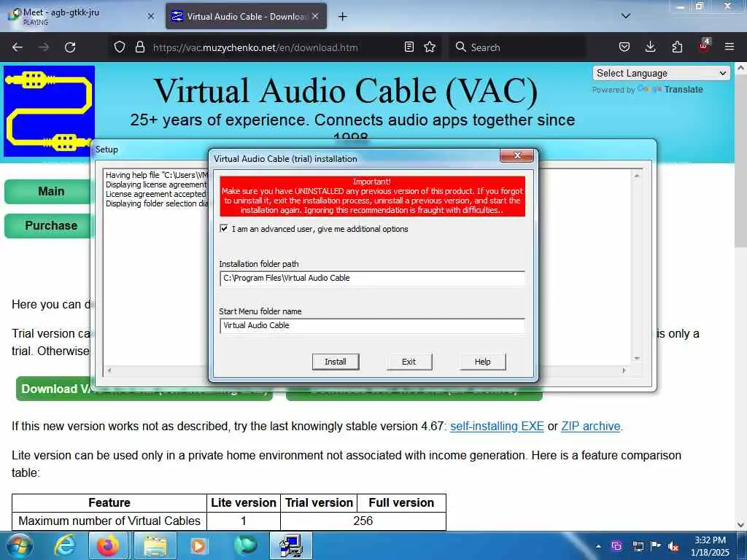The width and height of the screenshot is (747, 560).
Task: Select the Virtual Audio Cable Download tab
Action: (x=247, y=16)
